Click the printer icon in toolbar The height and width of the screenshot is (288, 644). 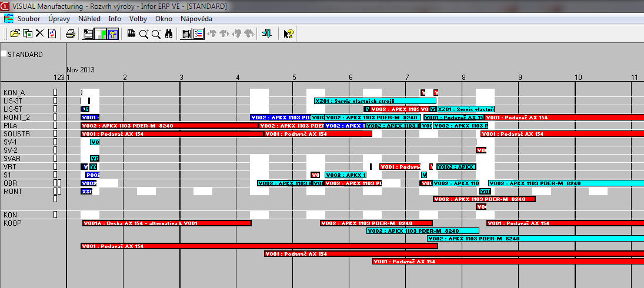(70, 34)
